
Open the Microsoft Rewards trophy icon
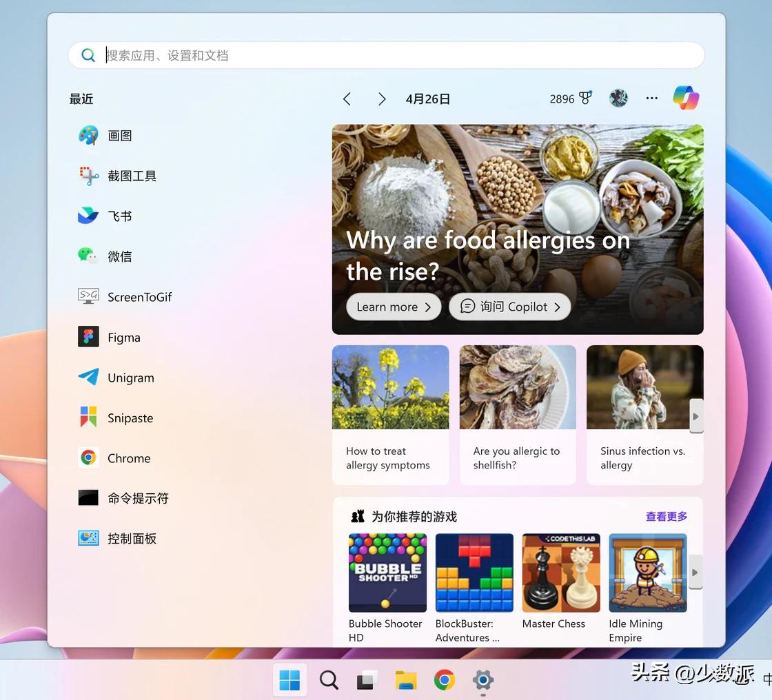pos(585,98)
